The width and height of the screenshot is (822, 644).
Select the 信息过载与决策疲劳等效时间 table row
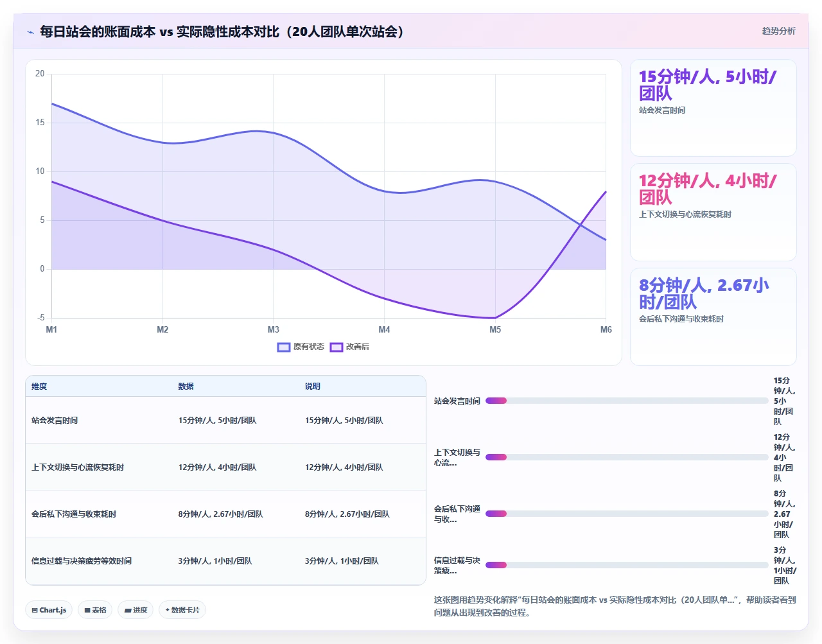pos(225,561)
